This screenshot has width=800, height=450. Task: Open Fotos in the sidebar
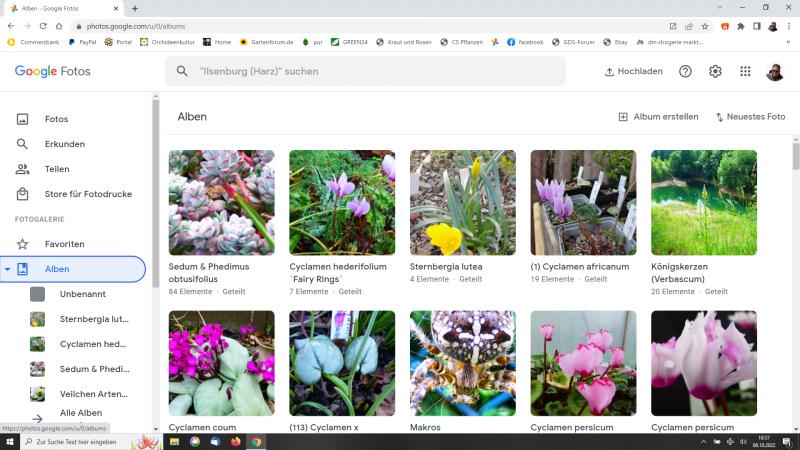tap(56, 119)
